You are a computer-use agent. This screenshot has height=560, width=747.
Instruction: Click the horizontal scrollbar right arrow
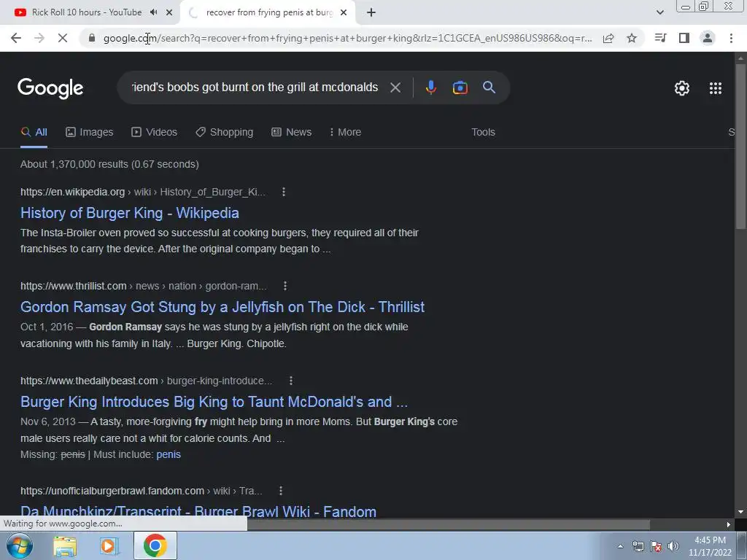[729, 524]
